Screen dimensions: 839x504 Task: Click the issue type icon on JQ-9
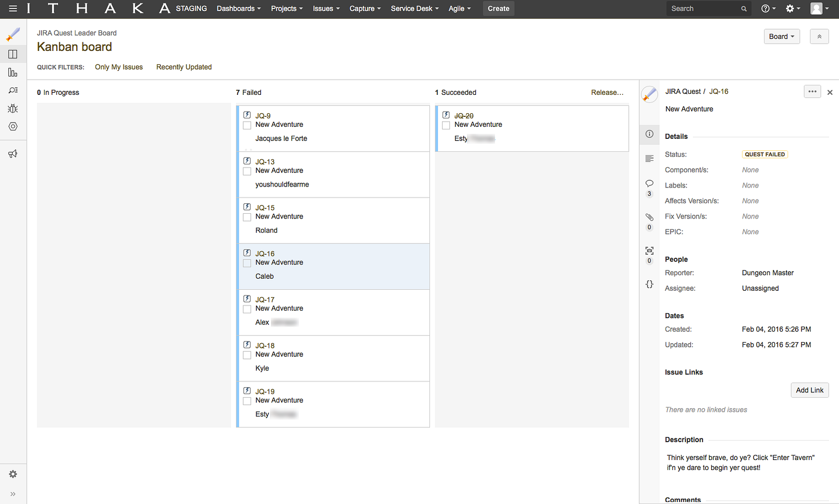point(247,115)
